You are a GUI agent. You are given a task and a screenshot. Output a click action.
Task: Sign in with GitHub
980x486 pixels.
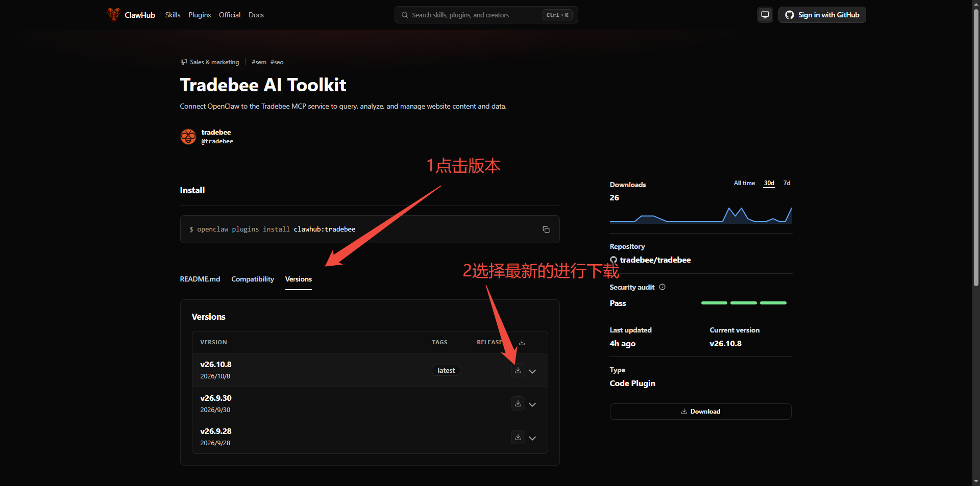point(822,15)
